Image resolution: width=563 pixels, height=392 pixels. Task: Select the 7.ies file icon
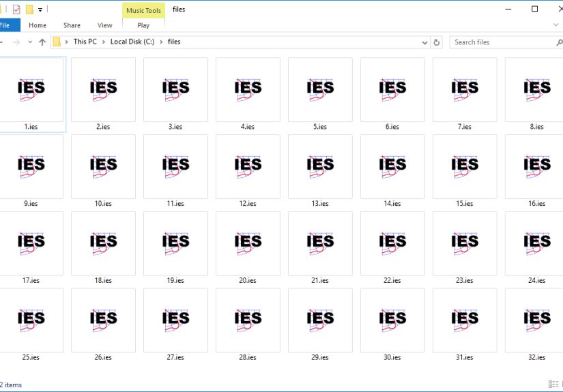(465, 90)
